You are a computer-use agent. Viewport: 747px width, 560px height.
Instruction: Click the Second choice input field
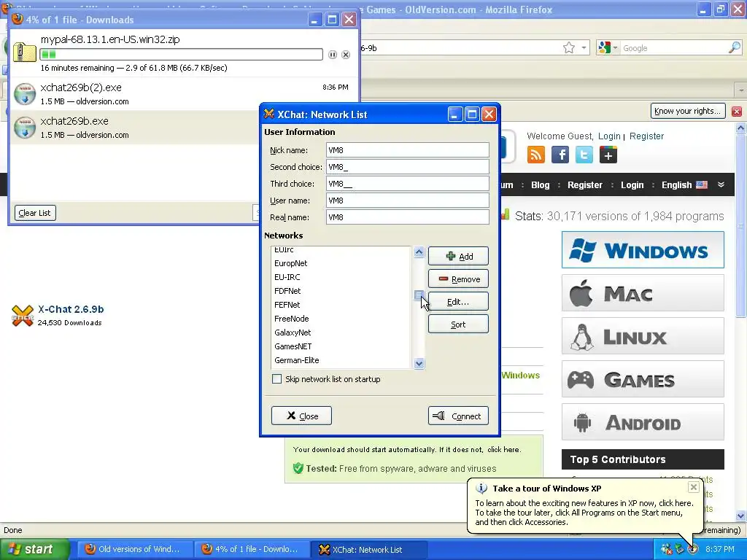pos(407,167)
